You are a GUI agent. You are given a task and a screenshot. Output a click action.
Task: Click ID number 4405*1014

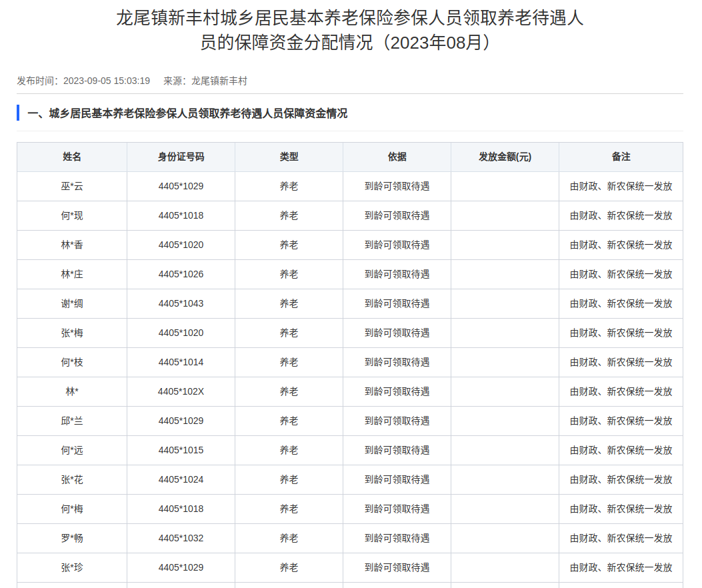pyautogui.click(x=181, y=362)
